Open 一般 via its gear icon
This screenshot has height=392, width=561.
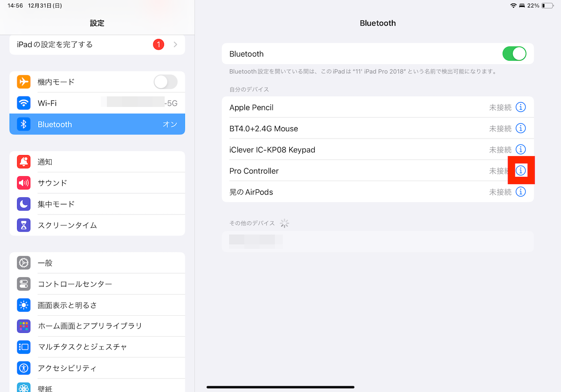(x=24, y=263)
